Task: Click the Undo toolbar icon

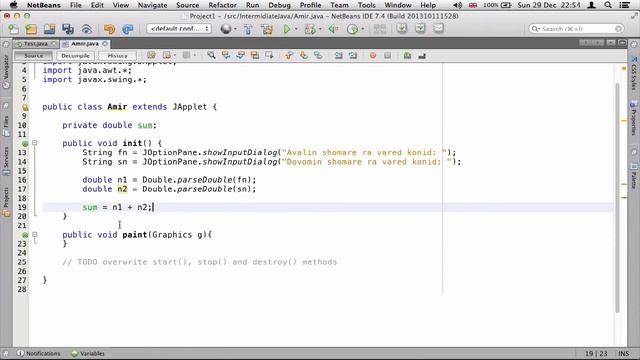Action: pos(109,29)
